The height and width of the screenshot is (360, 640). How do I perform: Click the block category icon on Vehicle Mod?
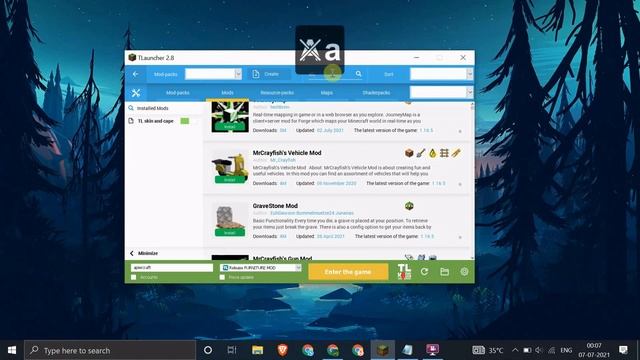(409, 153)
